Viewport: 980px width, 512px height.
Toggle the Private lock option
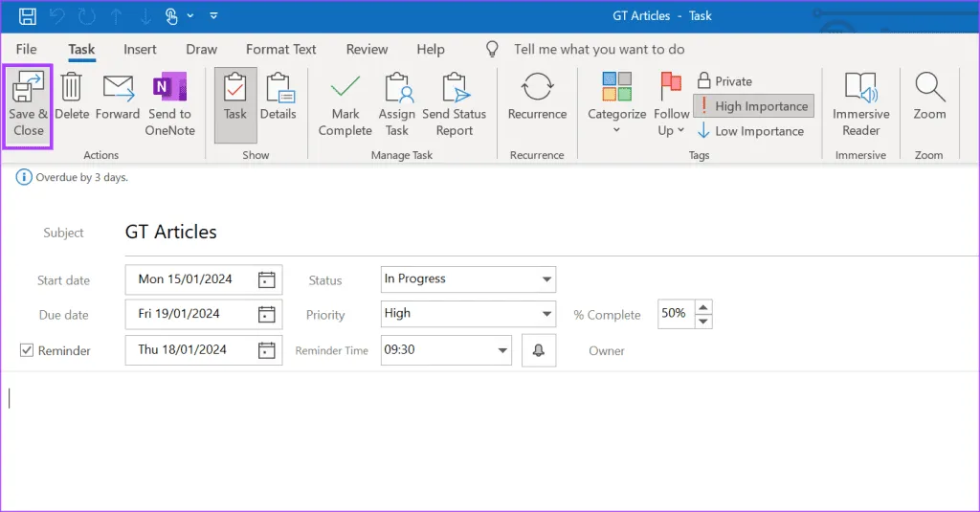725,81
